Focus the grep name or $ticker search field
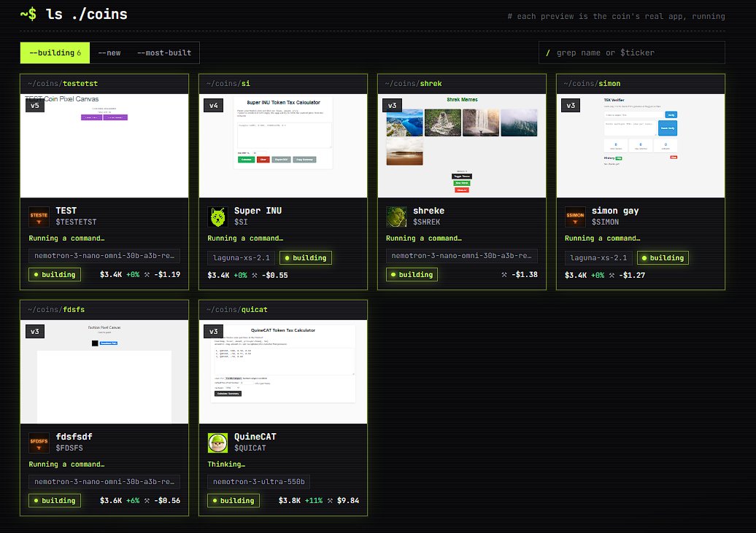This screenshot has height=533, width=756. click(x=632, y=52)
